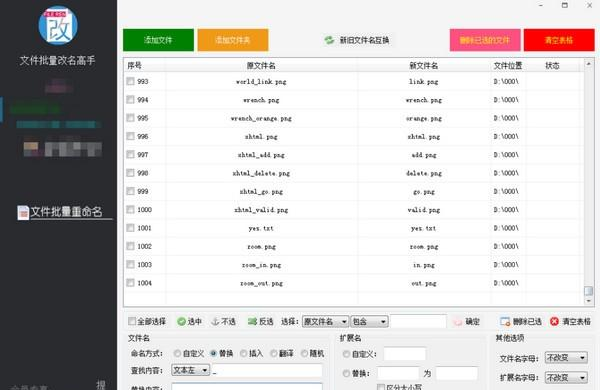Click the green 添加文件 button

coord(158,40)
